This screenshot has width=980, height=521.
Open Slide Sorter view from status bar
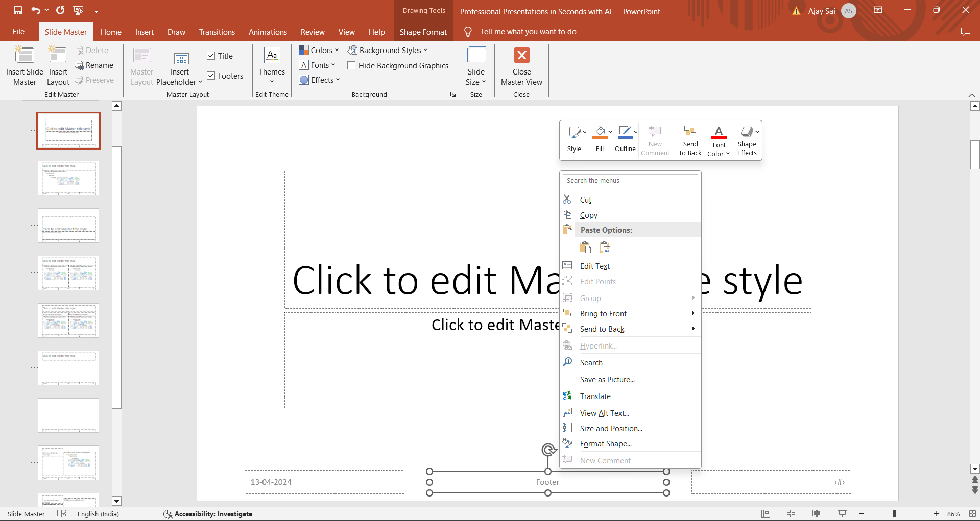click(791, 514)
